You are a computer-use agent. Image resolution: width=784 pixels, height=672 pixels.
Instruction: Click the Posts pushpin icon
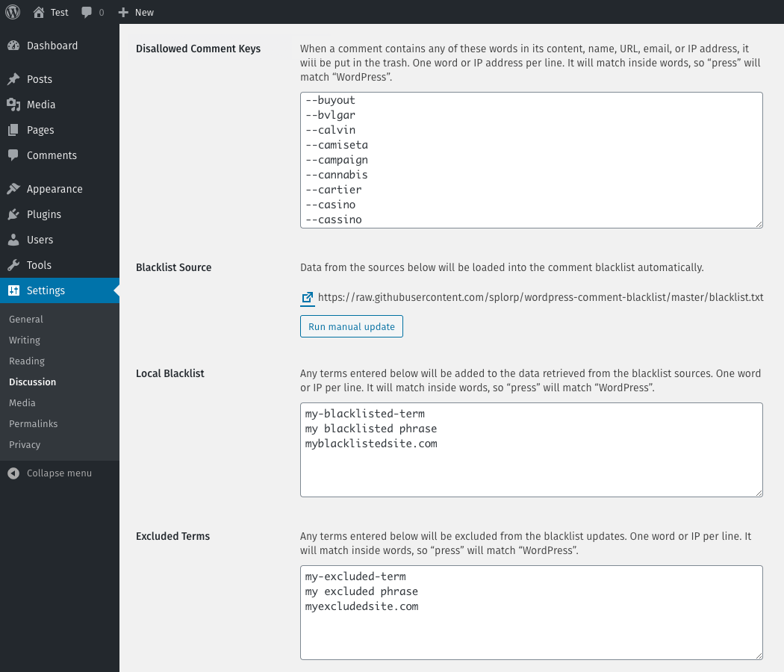pyautogui.click(x=13, y=79)
